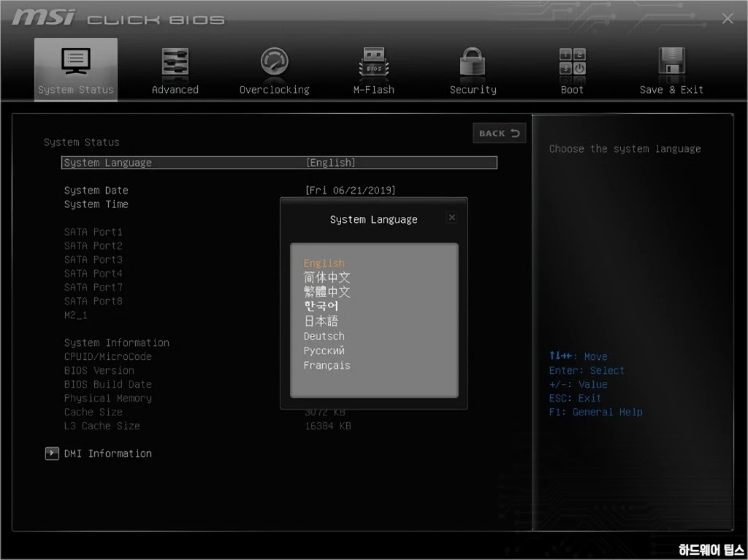This screenshot has width=748, height=560.
Task: Click the BIOS Version row
Action: click(x=99, y=370)
